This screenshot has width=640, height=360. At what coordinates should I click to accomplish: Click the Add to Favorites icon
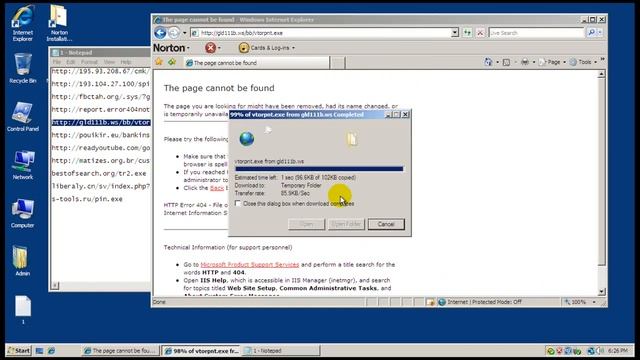(172, 62)
